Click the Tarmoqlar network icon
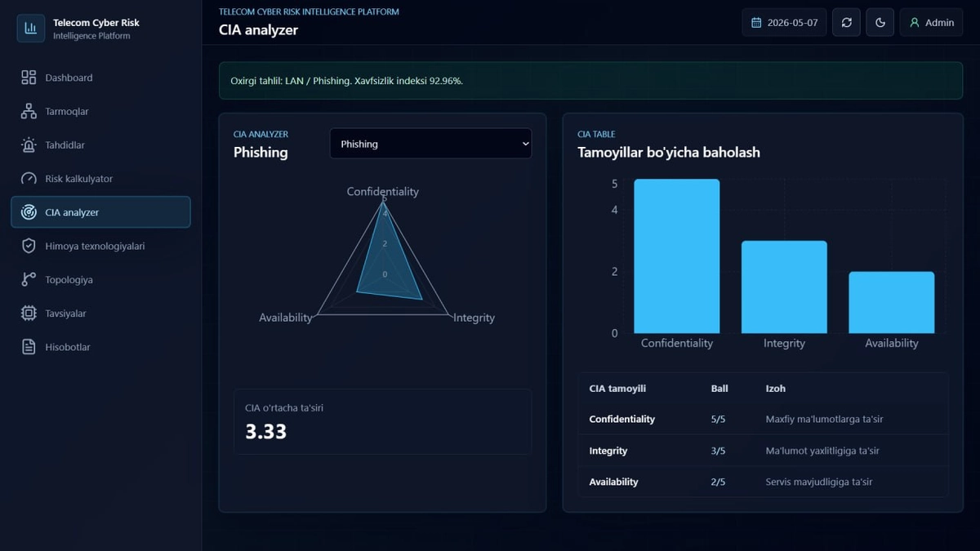The image size is (980, 551). pos(29,111)
